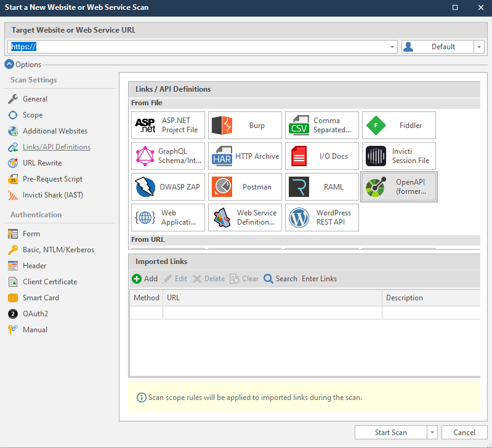
Task: Open OAuth2 authentication settings
Action: 35,313
